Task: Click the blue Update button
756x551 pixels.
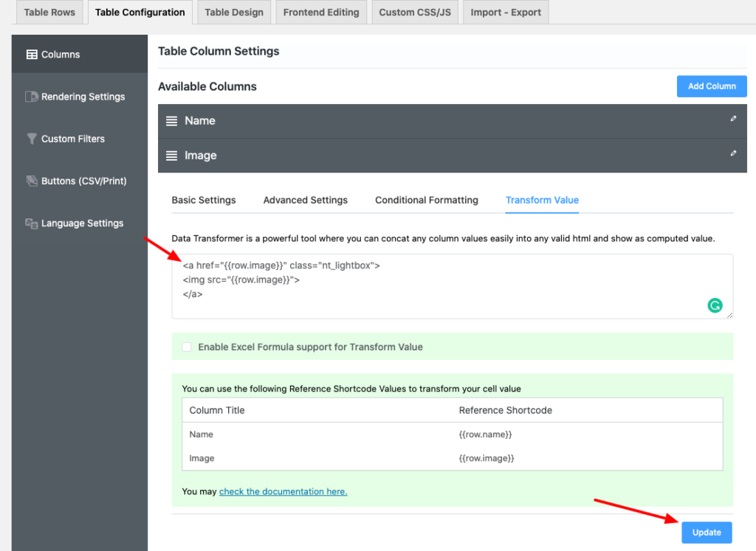Action: pyautogui.click(x=707, y=533)
